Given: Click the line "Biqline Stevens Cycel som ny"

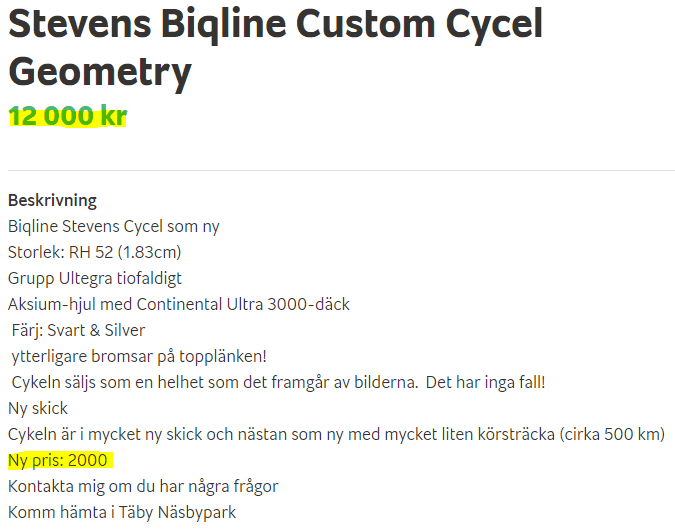Looking at the screenshot, I should tap(114, 226).
